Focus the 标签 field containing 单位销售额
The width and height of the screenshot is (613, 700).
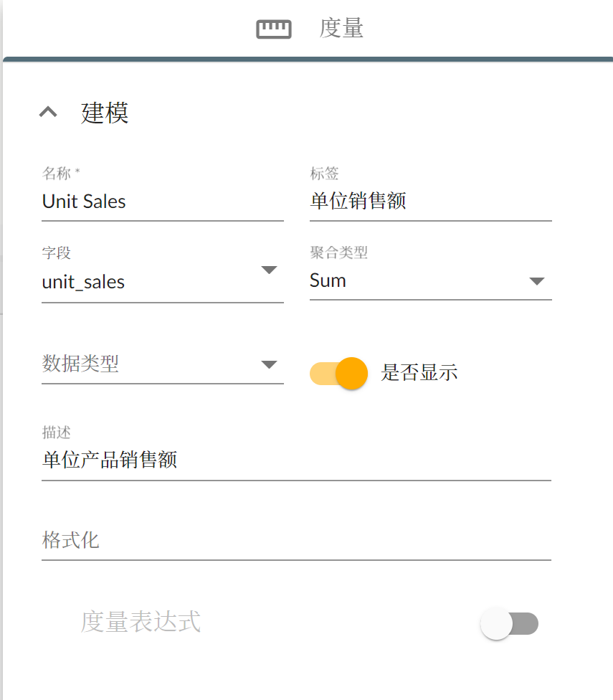[x=430, y=202]
